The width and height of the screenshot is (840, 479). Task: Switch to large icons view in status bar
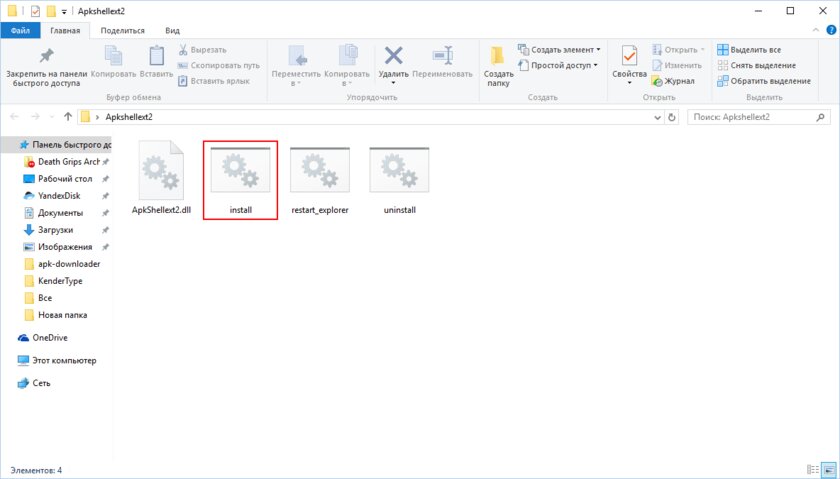pyautogui.click(x=828, y=469)
